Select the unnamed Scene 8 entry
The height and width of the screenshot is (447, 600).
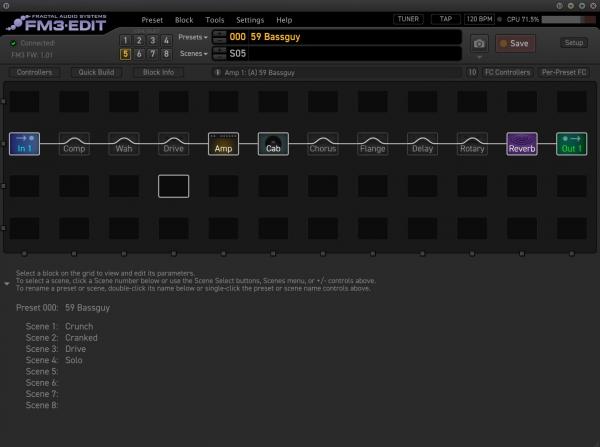click(x=42, y=405)
